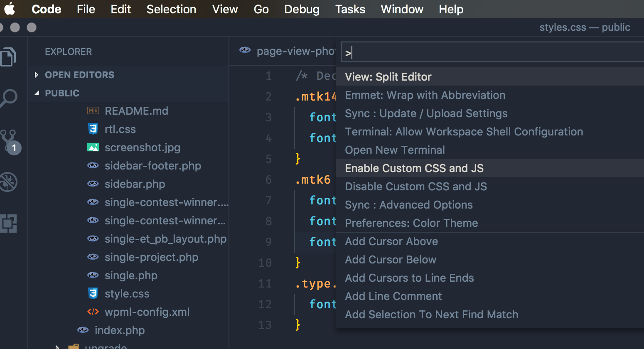Select Sync : Update / Upload Settings
Image resolution: width=644 pixels, height=349 pixels.
(490, 113)
